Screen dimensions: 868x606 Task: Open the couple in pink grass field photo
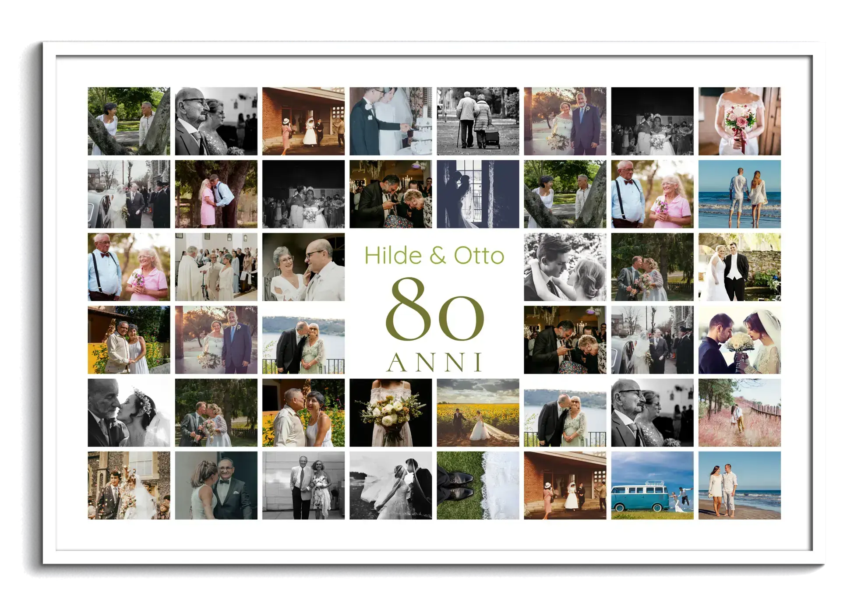pyautogui.click(x=739, y=412)
